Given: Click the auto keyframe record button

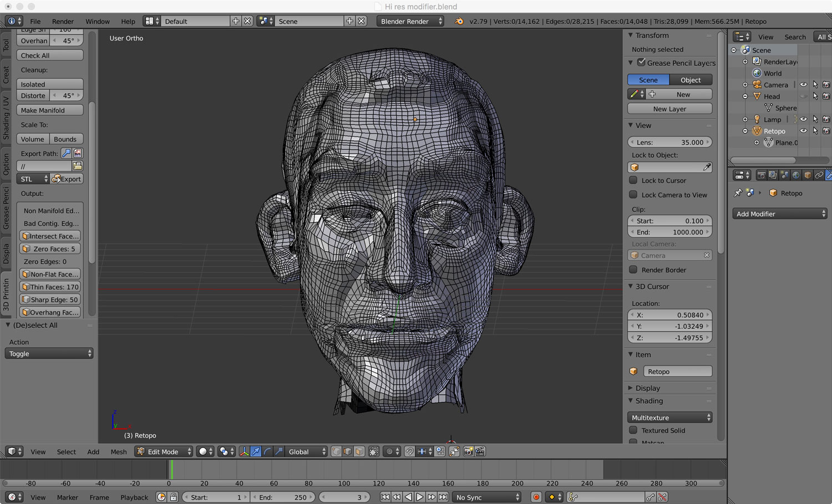Looking at the screenshot, I should click(x=536, y=497).
